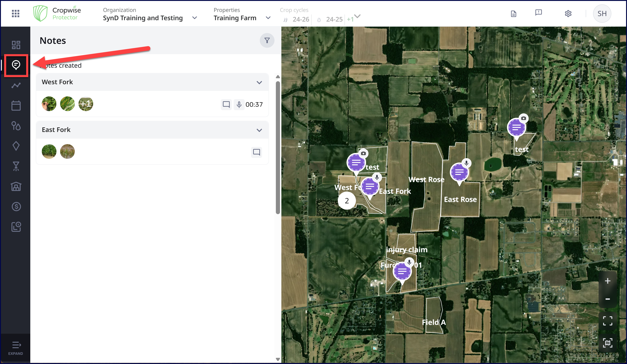This screenshot has width=627, height=364.
Task: Open the calendar sidebar icon
Action: point(16,106)
